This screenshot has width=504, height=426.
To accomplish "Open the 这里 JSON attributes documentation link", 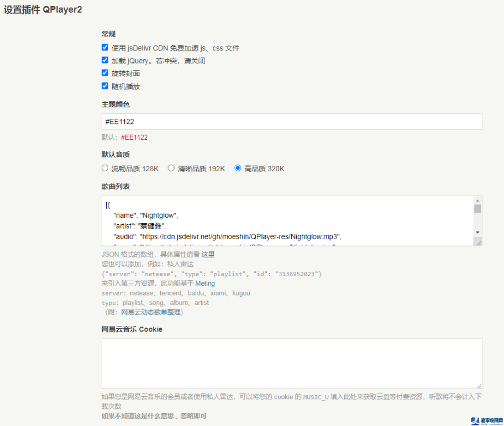I will [x=208, y=254].
